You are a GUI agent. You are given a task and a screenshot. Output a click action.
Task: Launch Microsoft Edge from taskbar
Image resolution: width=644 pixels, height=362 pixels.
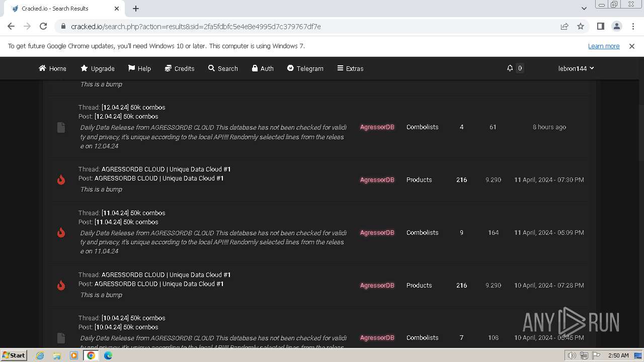(108, 355)
